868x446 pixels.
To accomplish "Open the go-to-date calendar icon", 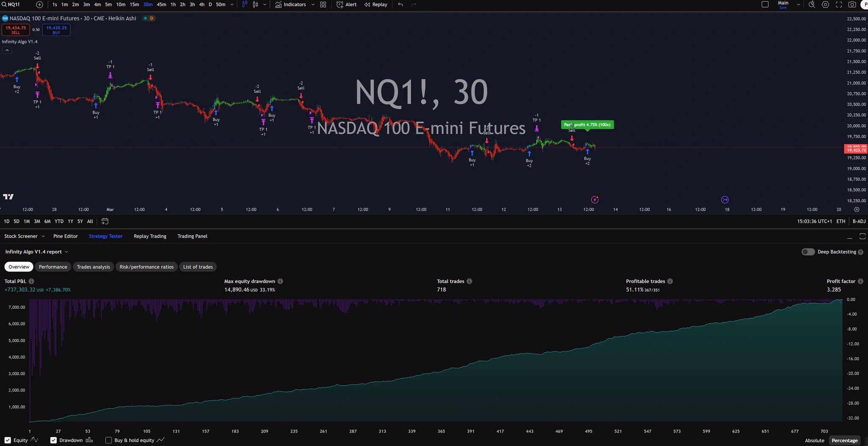I will pos(105,221).
